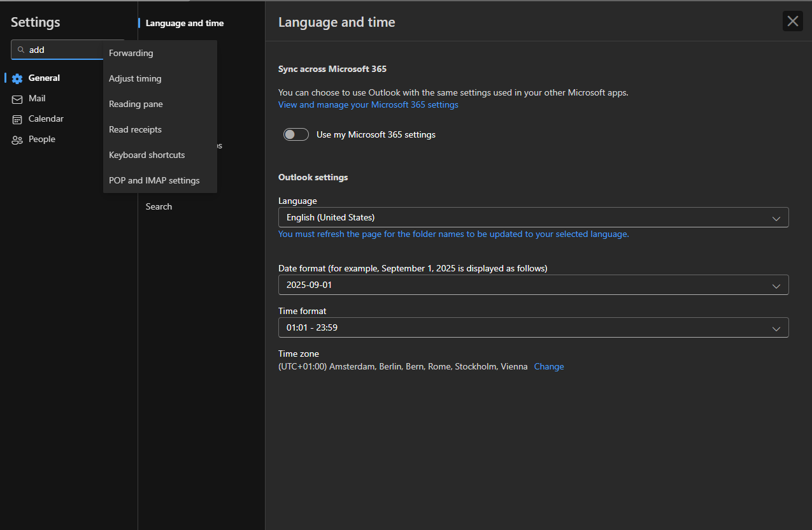812x530 pixels.
Task: Click the Outlook settings heading
Action: [313, 177]
